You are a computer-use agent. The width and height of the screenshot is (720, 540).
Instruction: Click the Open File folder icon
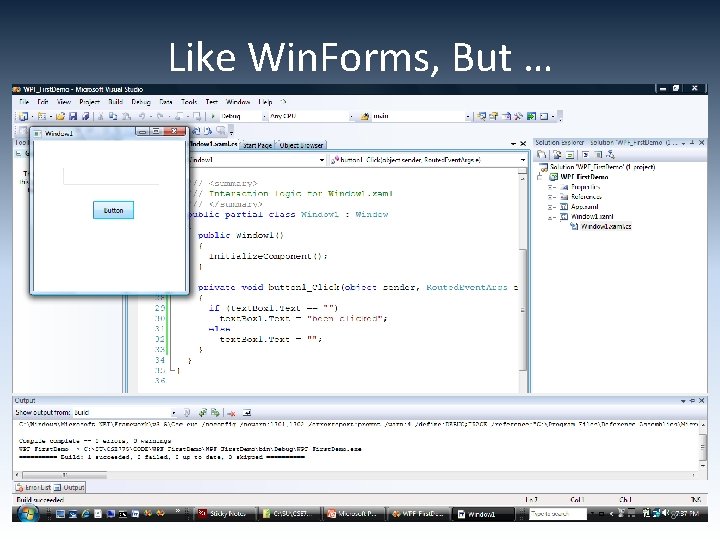point(60,117)
